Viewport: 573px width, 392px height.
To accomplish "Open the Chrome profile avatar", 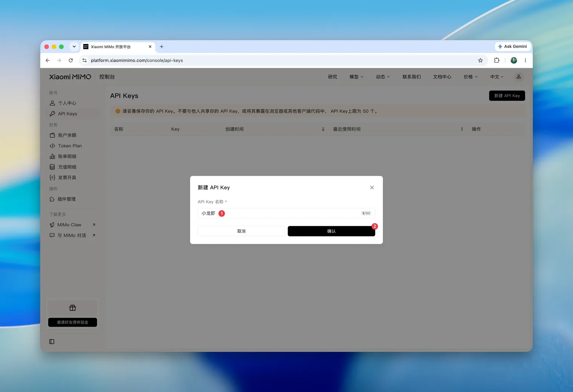I will [514, 60].
